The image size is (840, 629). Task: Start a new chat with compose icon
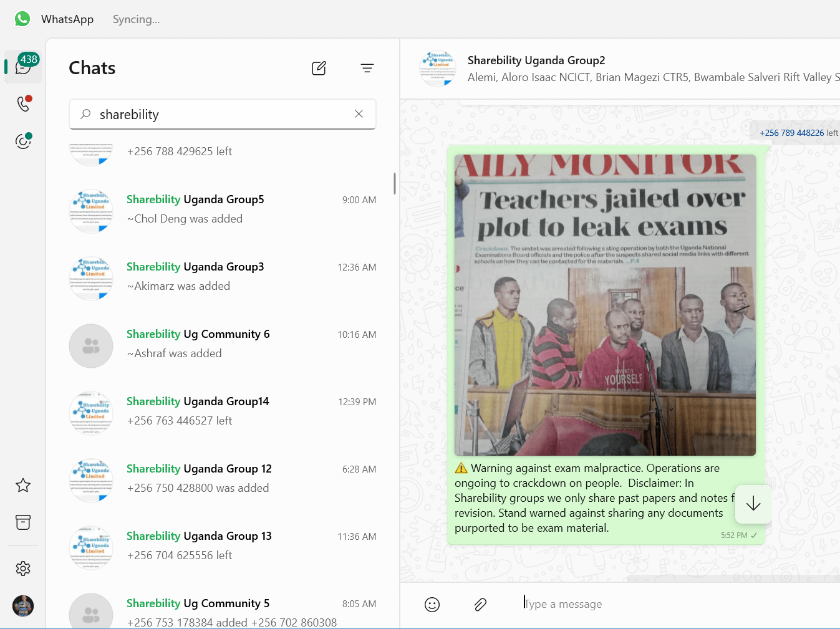tap(319, 68)
